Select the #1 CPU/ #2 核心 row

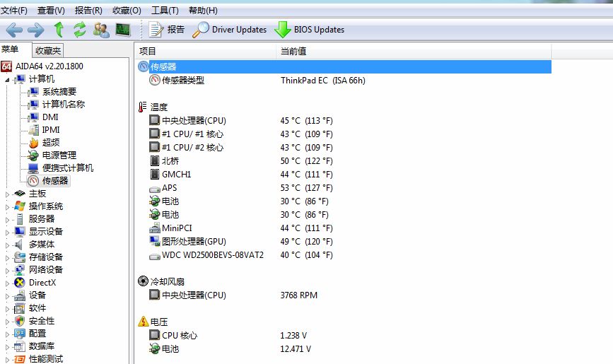[x=344, y=148]
